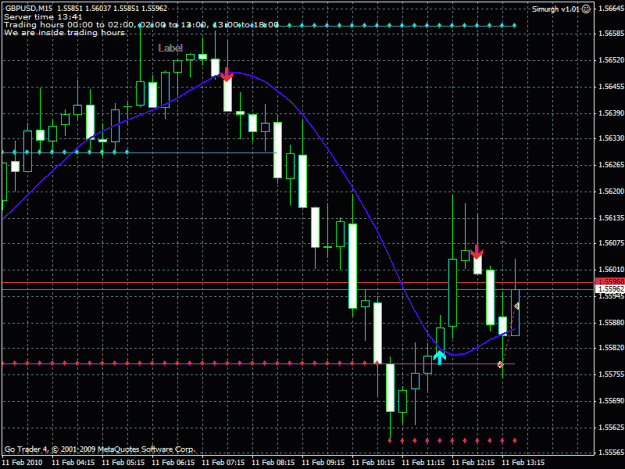625x469 pixels.
Task: Click the Go Trader 4 copyright text
Action: (x=100, y=449)
